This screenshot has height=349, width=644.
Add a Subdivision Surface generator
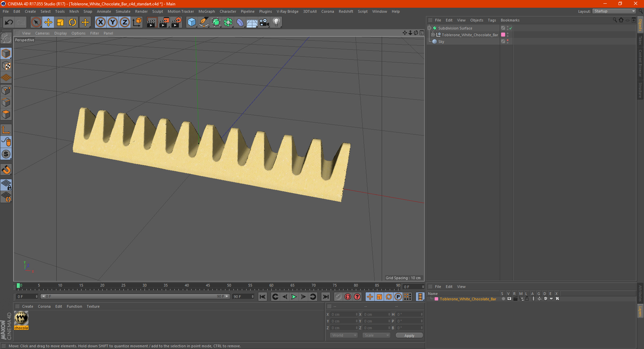[216, 22]
